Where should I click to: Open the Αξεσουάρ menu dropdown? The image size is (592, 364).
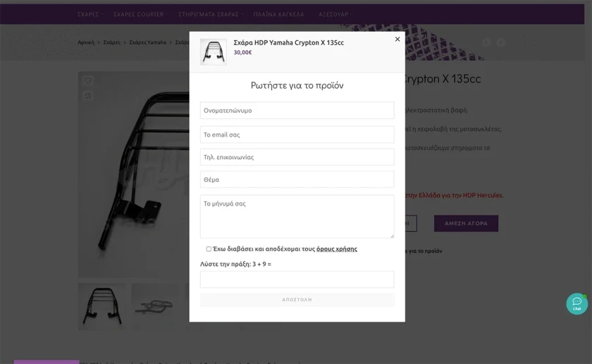(x=335, y=14)
